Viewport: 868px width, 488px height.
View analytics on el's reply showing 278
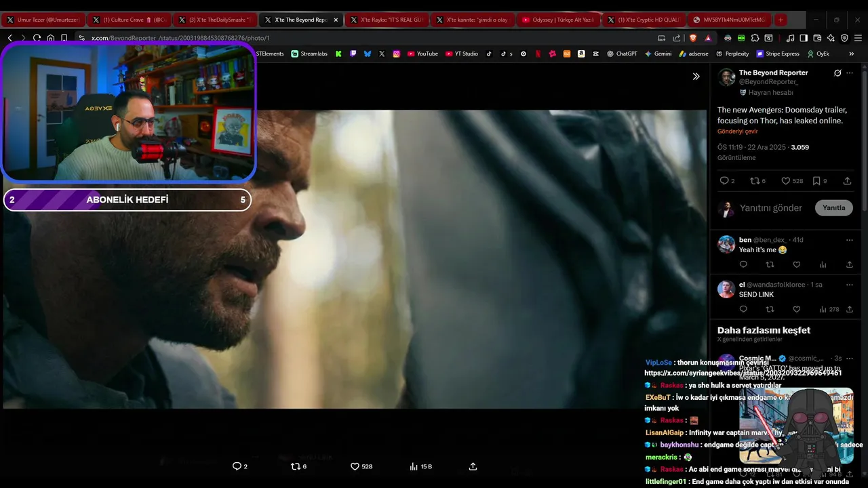pos(829,309)
